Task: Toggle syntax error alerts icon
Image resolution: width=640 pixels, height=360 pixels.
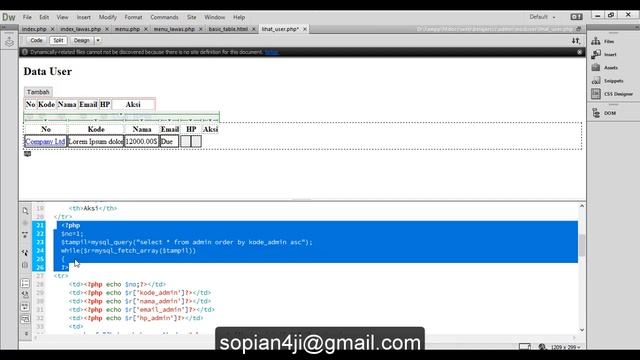Action: (x=25, y=318)
